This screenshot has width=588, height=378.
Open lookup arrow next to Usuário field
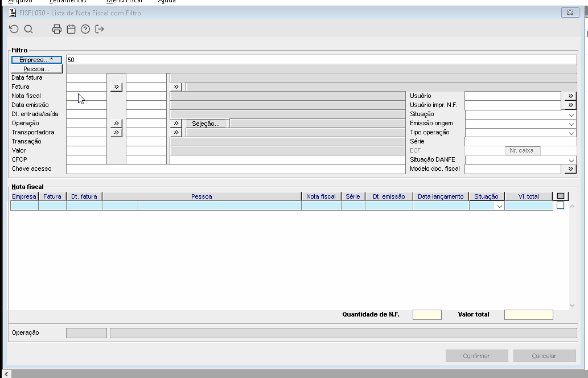[570, 96]
